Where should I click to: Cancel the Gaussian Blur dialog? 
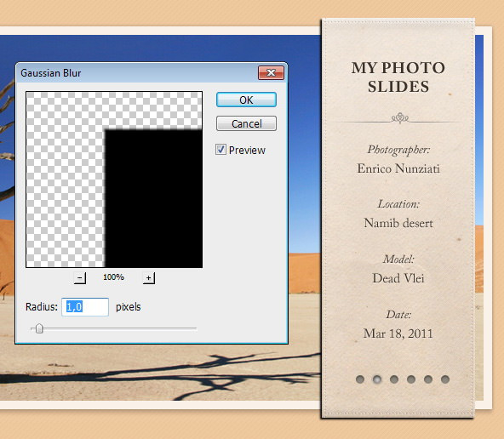click(x=246, y=123)
